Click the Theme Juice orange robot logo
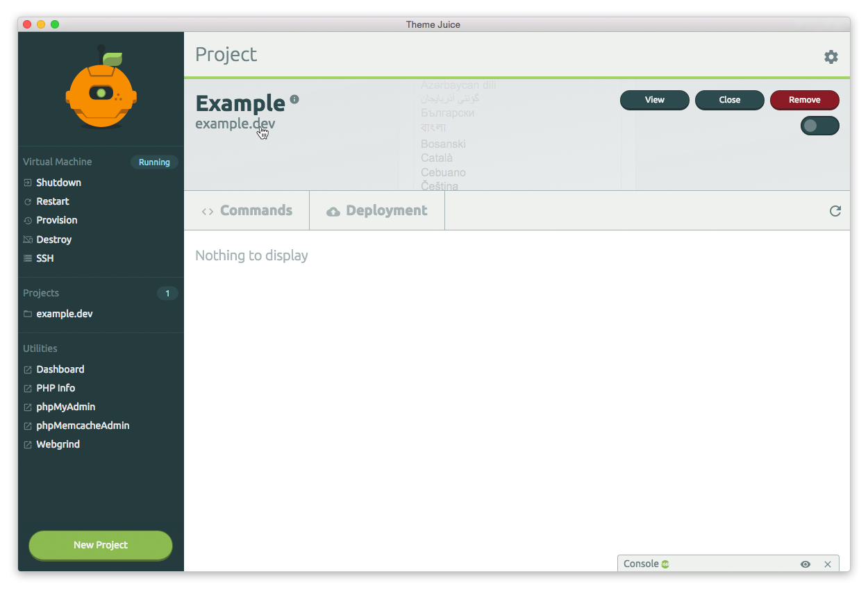This screenshot has height=590, width=868. tap(101, 88)
